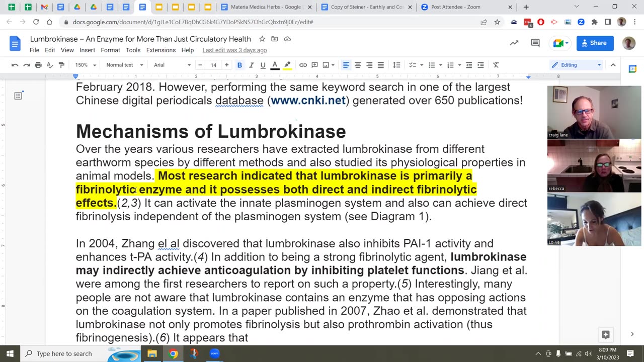Toggle italic formatting
Image resolution: width=644 pixels, height=362 pixels.
coord(251,65)
